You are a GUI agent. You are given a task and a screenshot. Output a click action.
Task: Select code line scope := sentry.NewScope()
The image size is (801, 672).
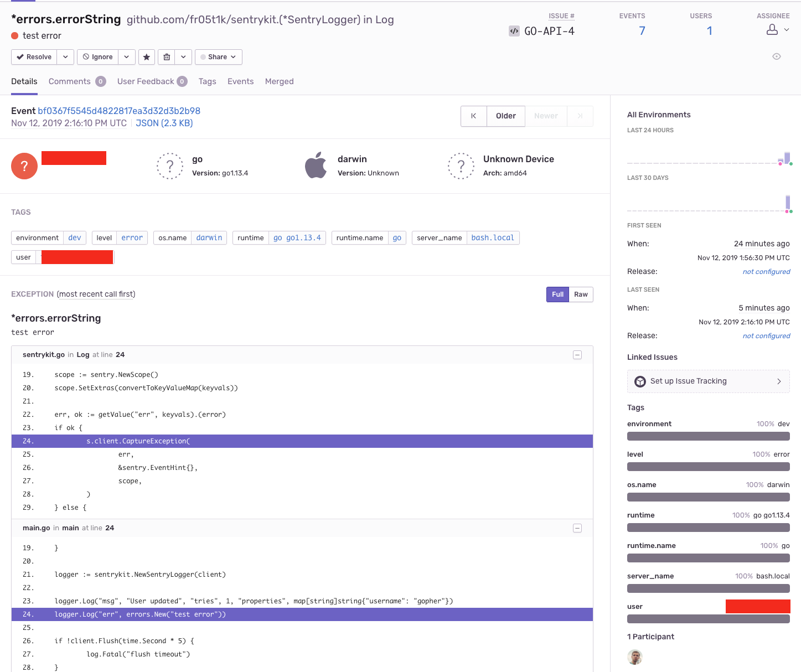[106, 375]
